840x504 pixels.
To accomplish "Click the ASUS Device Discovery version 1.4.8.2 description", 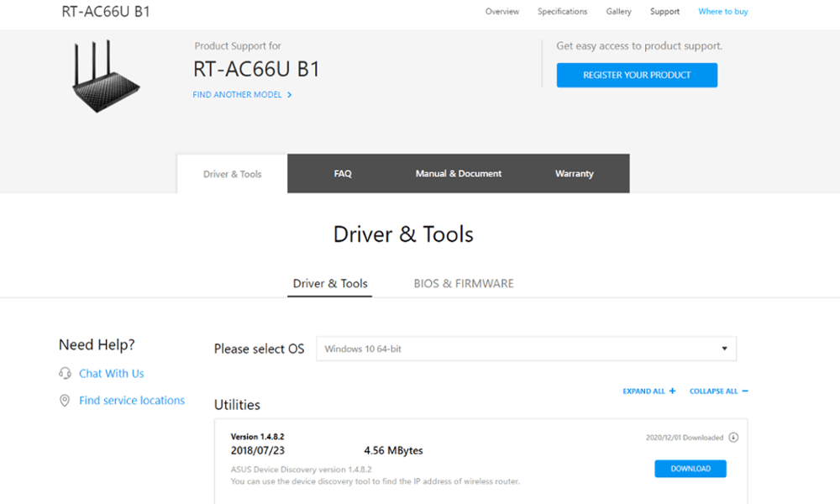I will coord(301,470).
